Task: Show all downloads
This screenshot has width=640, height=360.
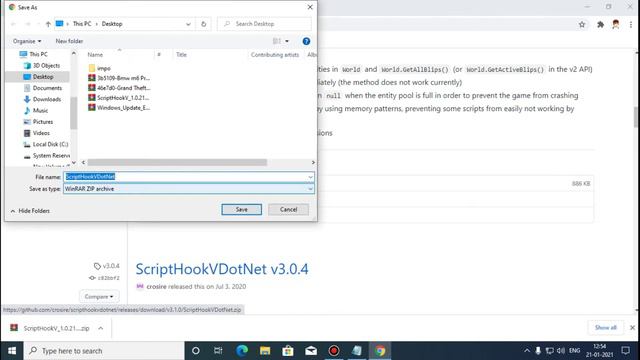Action: pos(605,328)
